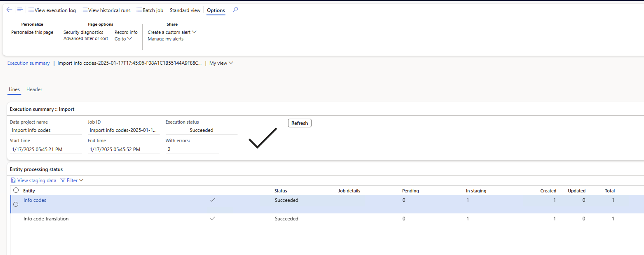Click the Refresh button

(299, 123)
